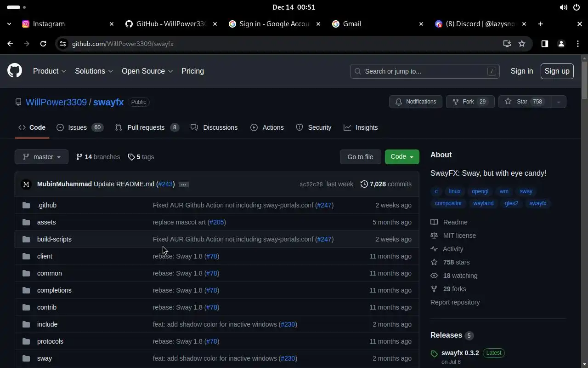Screen dimensions: 588x368
Task: Open the browser profile icon
Action: click(561, 44)
